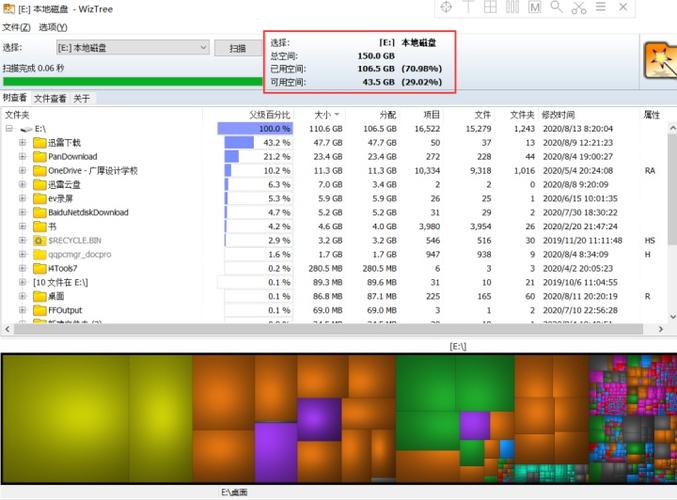Click the green scan progress bar
The image size is (677, 500).
(133, 81)
